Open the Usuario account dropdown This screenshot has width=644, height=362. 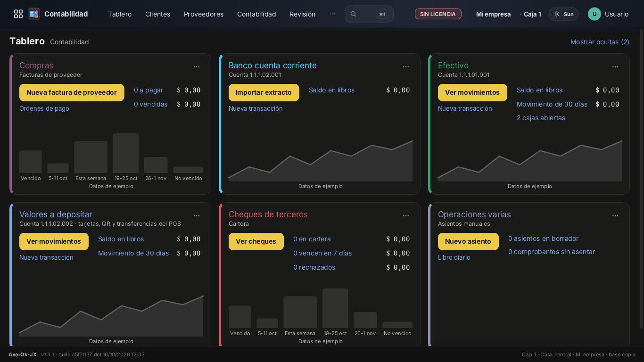608,14
